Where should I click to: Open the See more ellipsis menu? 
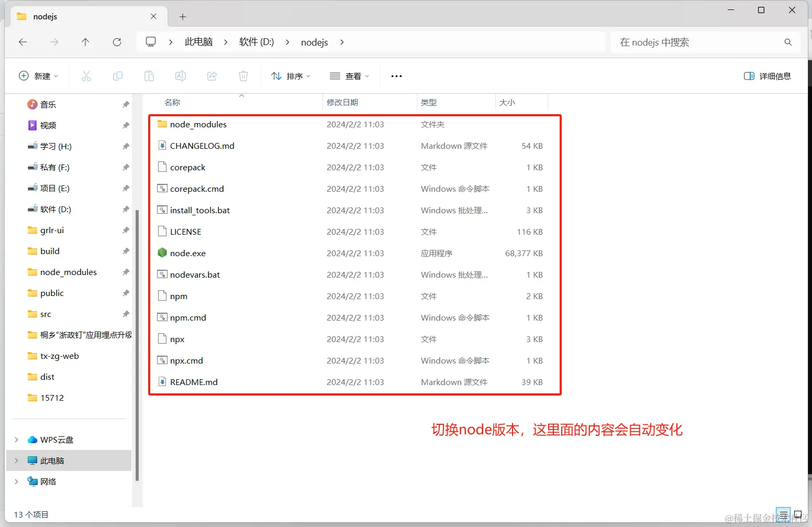pos(396,76)
